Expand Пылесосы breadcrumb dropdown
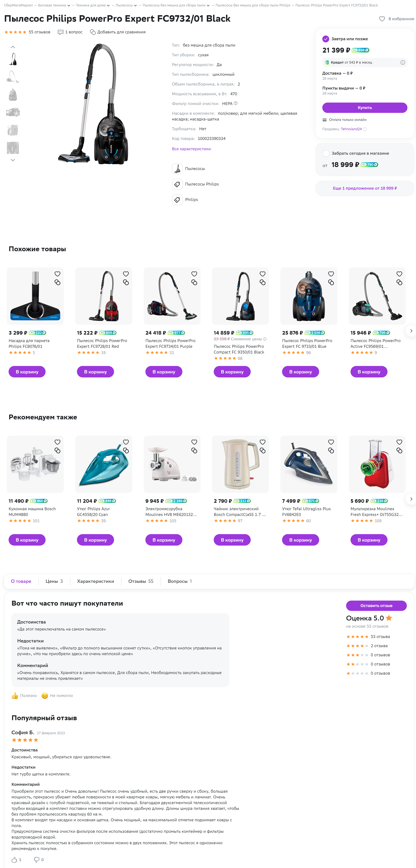The height and width of the screenshot is (868, 416). 136,5
